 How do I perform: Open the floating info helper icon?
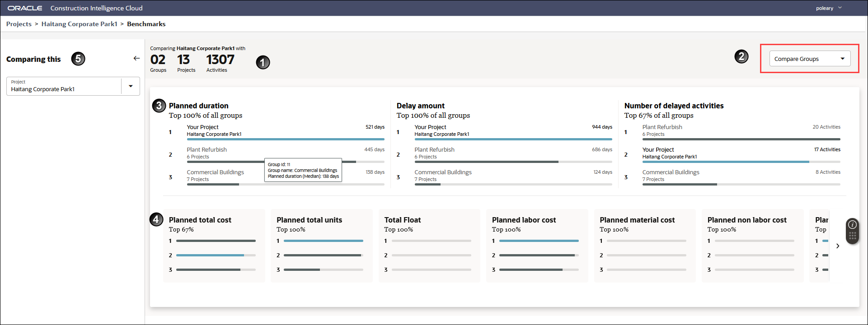coord(853,224)
